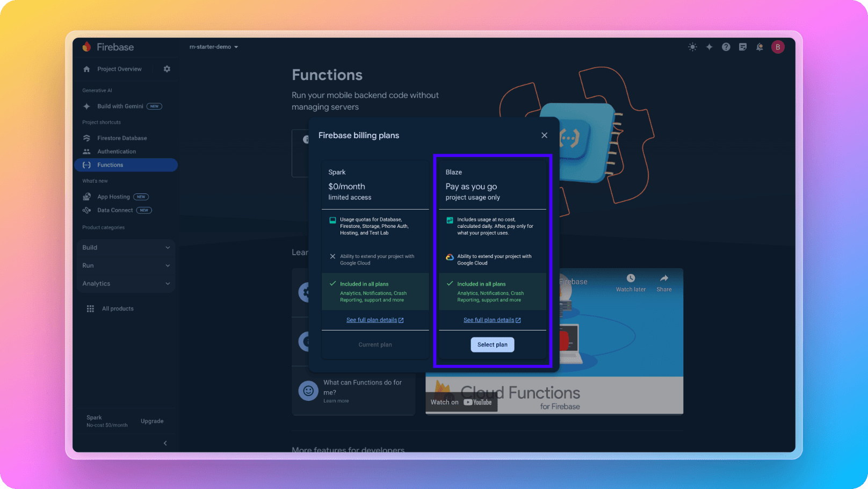Close the Firebase billing plans dialog
The image size is (868, 489).
point(544,135)
